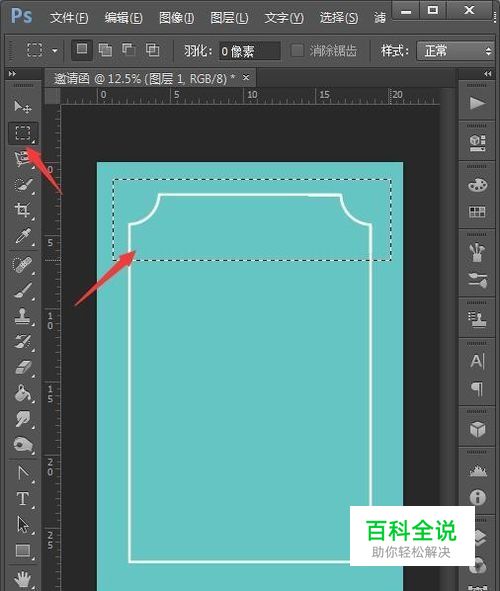Open the Brush presets panel

(x=477, y=253)
